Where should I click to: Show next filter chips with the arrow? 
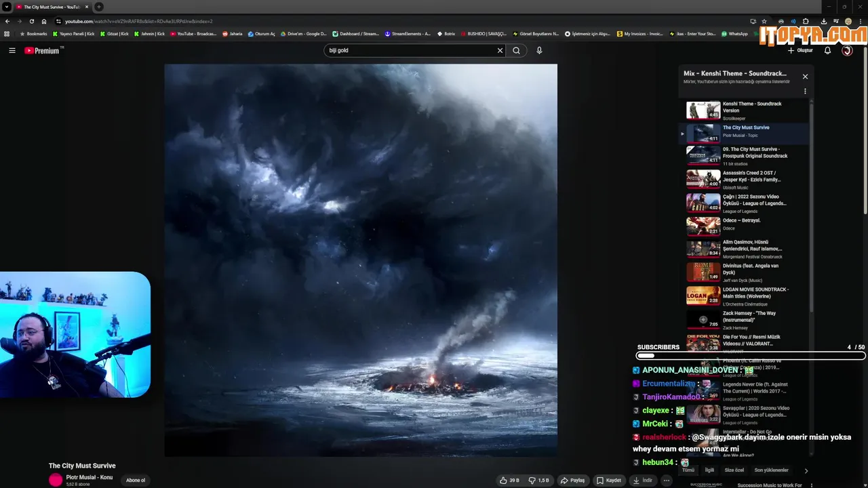pos(806,470)
